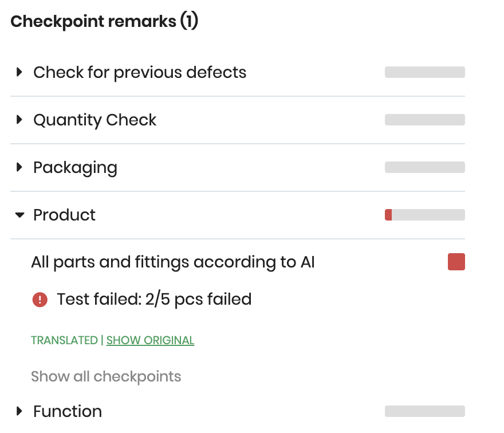Click All parts and fittings checkpoint text
The height and width of the screenshot is (433, 504).
(173, 262)
